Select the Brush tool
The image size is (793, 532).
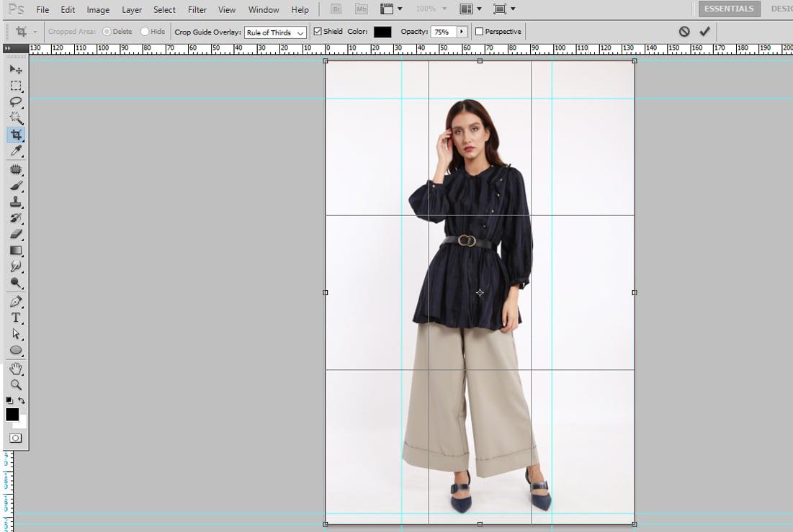16,186
